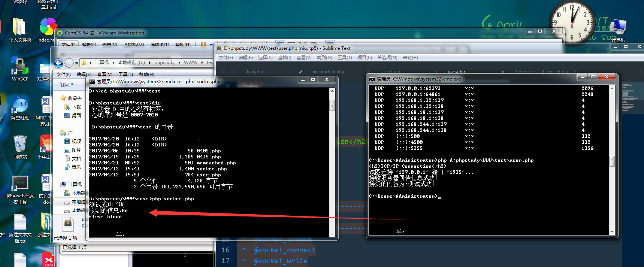
Task: Open Sublime Text 首选项(N) menu
Action: 387,58
